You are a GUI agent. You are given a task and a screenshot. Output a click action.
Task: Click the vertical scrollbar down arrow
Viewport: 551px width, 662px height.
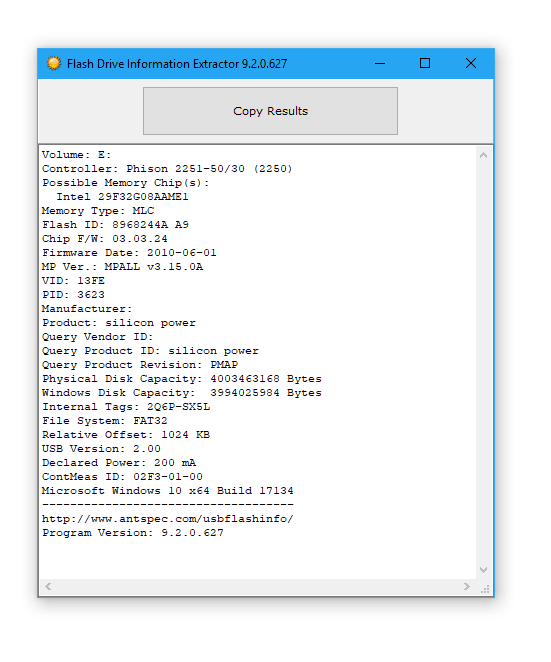[x=483, y=570]
